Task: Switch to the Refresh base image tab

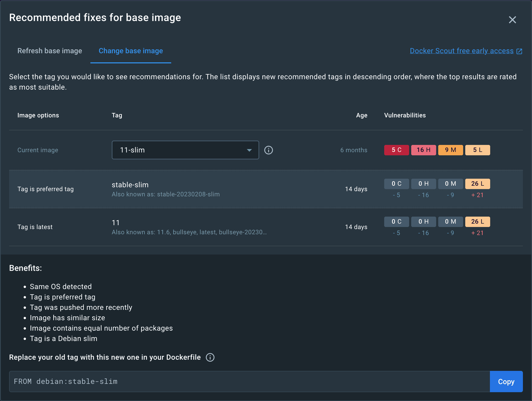Action: coord(50,50)
